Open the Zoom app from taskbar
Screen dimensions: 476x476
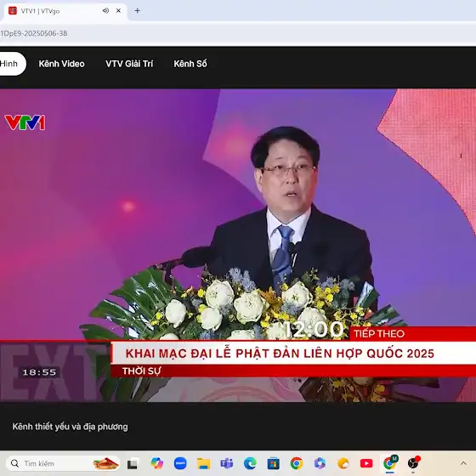coord(180,463)
